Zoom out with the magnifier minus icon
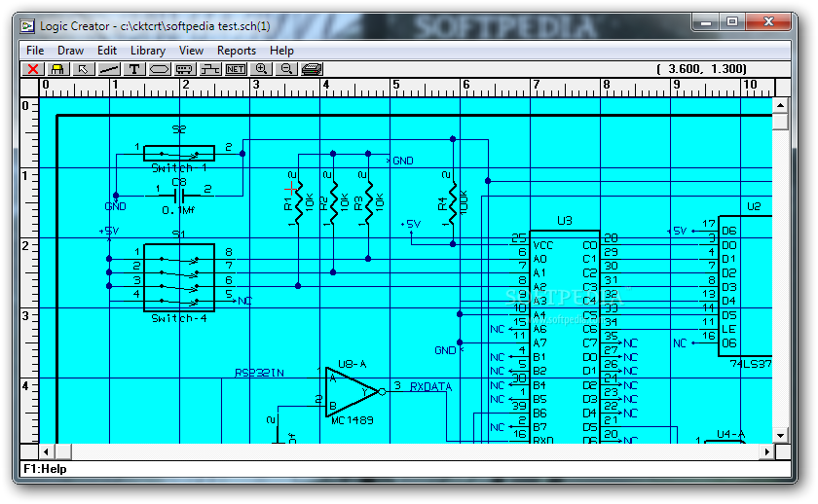 coord(286,69)
